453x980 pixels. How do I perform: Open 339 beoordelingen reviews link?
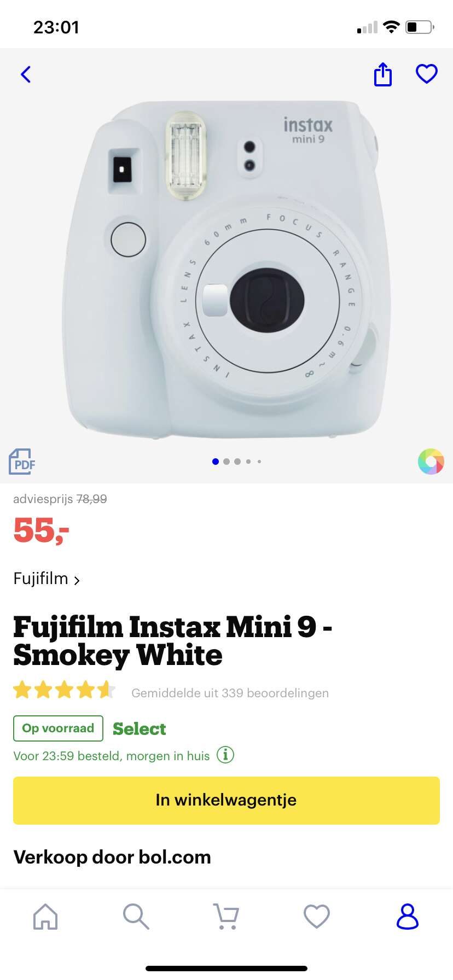pos(230,693)
